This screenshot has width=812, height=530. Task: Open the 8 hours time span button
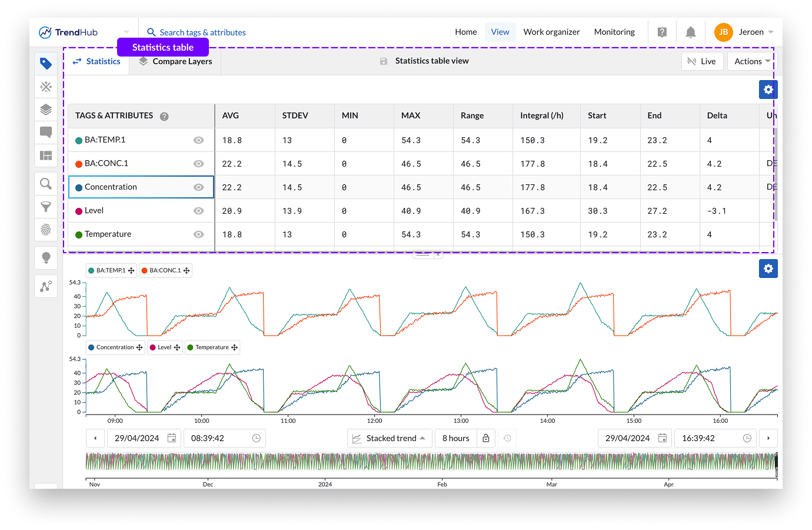(456, 438)
